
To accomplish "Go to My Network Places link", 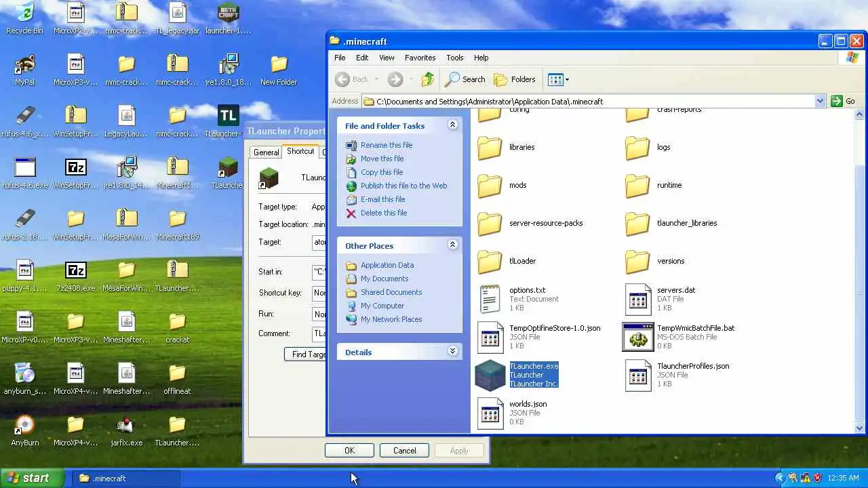I will [391, 319].
